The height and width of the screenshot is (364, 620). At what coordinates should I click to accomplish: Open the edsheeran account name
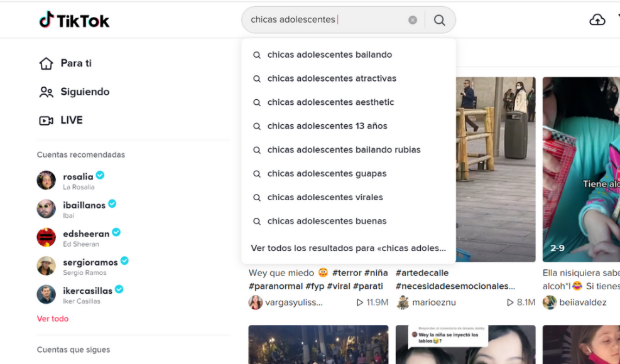point(86,233)
